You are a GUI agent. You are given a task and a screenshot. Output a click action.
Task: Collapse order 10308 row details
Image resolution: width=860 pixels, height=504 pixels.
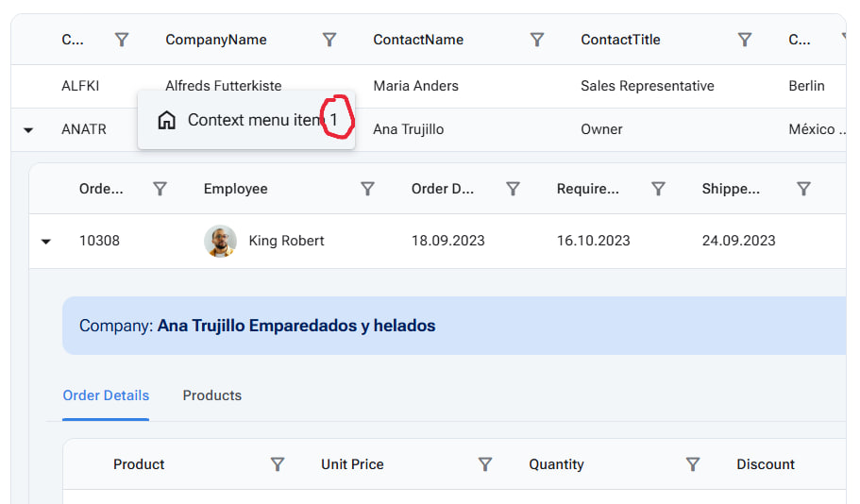pos(46,242)
